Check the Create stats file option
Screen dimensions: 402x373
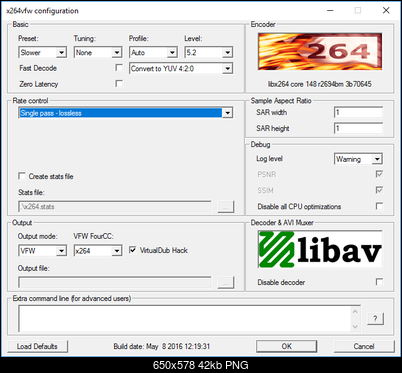tap(22, 176)
